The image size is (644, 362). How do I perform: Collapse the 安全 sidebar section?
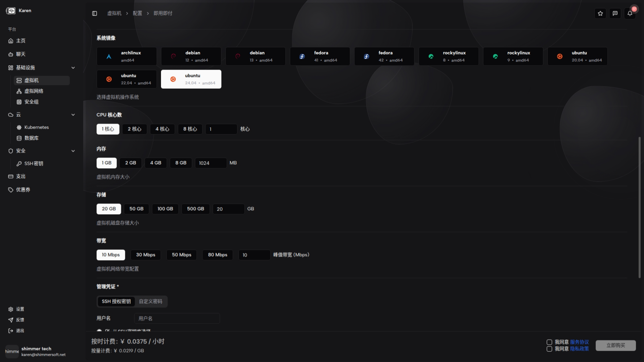(x=73, y=151)
